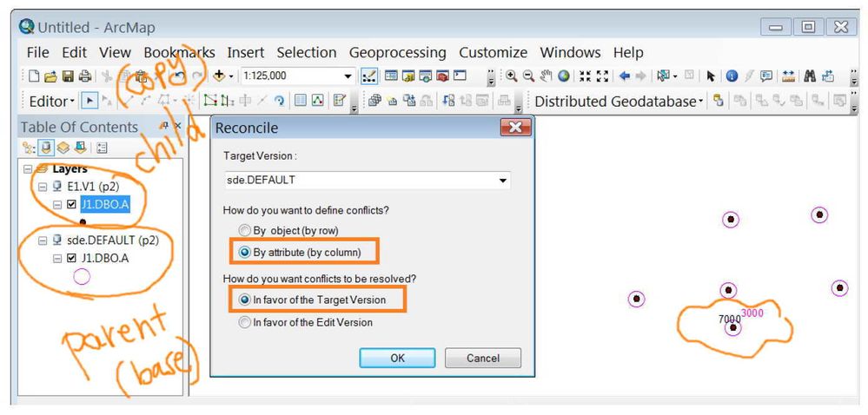The width and height of the screenshot is (868, 415).
Task: Click the New Map File icon
Action: click(x=32, y=76)
